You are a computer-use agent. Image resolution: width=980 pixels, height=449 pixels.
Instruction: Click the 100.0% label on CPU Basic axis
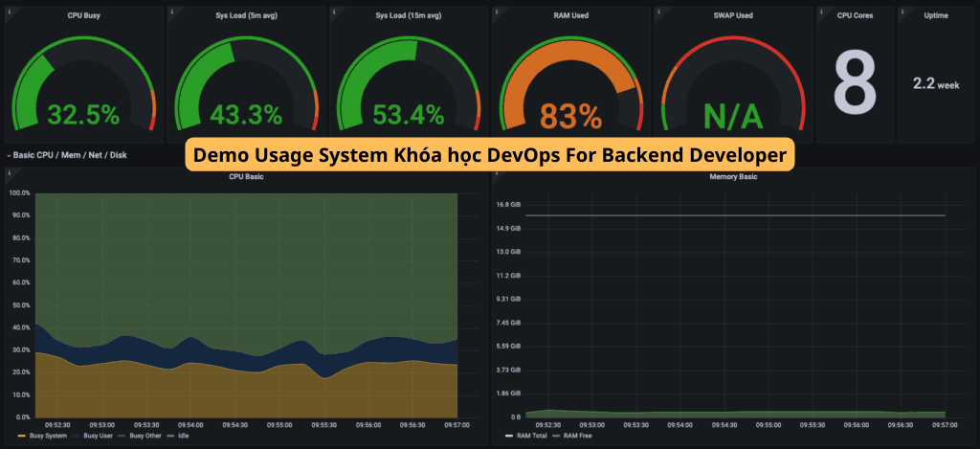tap(19, 192)
